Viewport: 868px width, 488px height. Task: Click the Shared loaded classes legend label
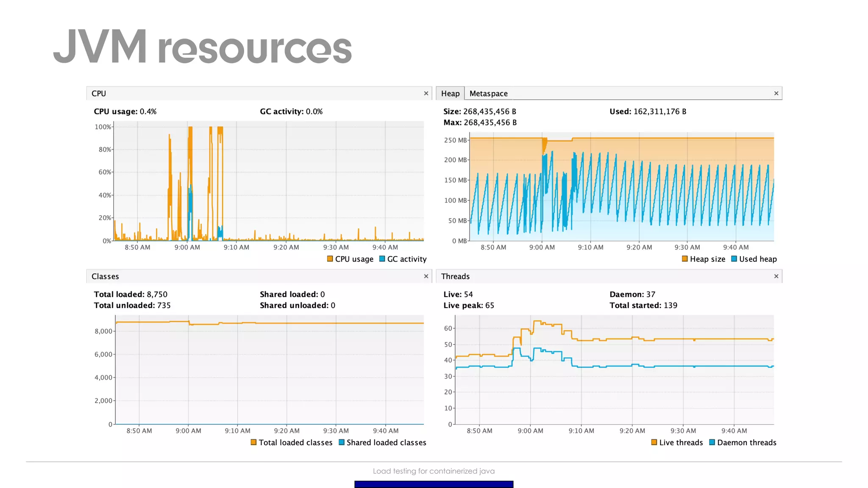coord(386,442)
